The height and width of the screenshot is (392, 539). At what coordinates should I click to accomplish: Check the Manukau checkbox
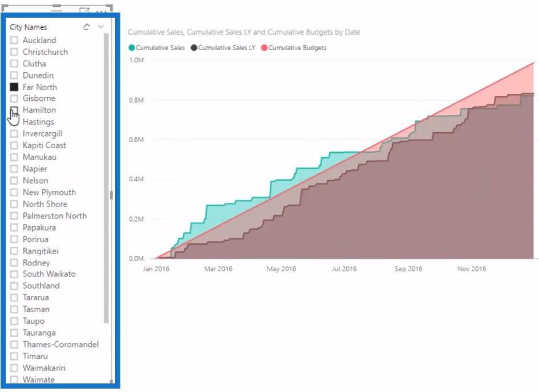click(14, 157)
